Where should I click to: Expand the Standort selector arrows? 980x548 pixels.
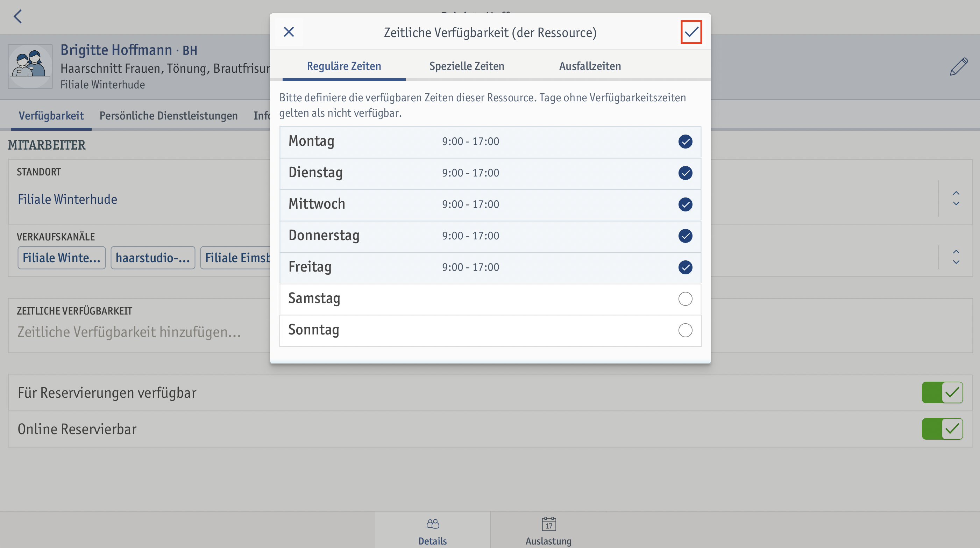pos(956,199)
